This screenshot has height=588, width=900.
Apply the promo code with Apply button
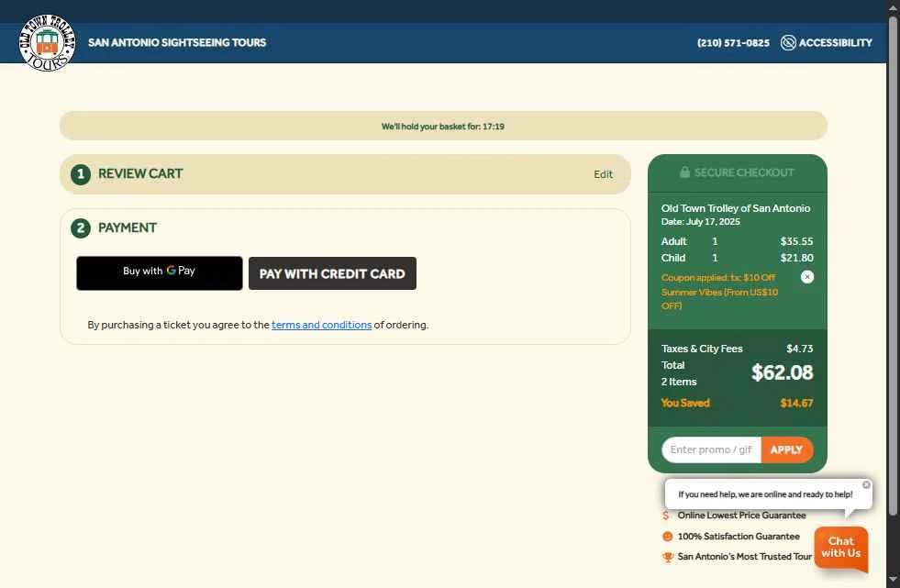point(786,449)
